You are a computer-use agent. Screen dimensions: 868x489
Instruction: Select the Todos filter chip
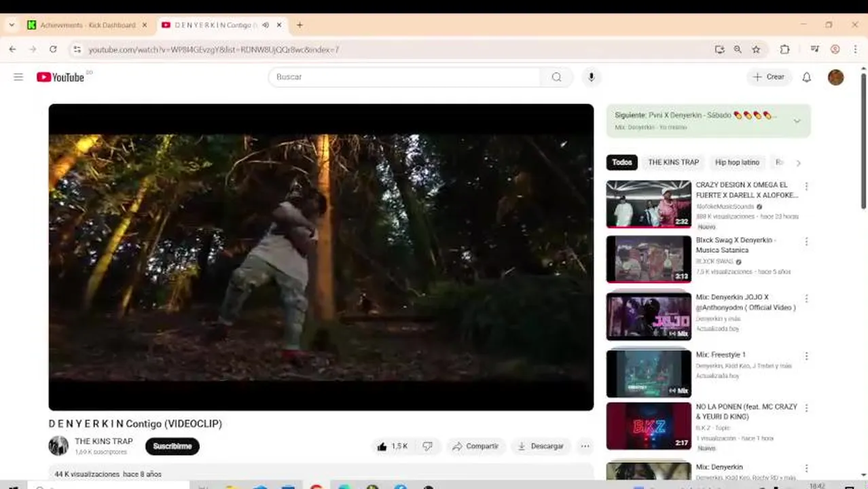point(622,162)
